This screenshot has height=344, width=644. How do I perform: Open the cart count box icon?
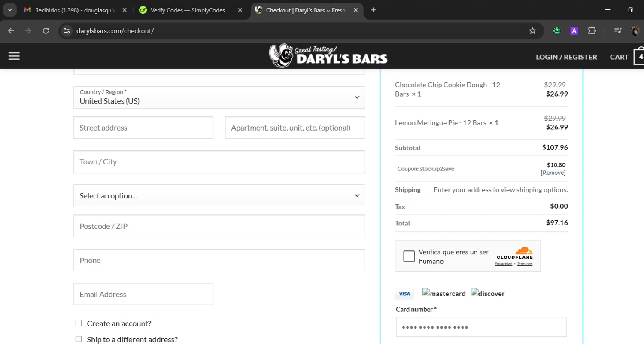click(x=640, y=57)
